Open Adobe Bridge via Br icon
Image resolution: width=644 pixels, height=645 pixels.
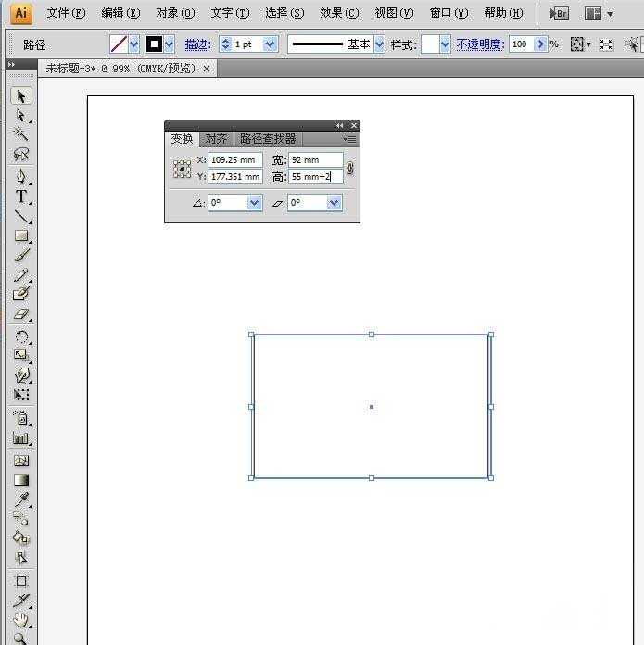coord(560,14)
